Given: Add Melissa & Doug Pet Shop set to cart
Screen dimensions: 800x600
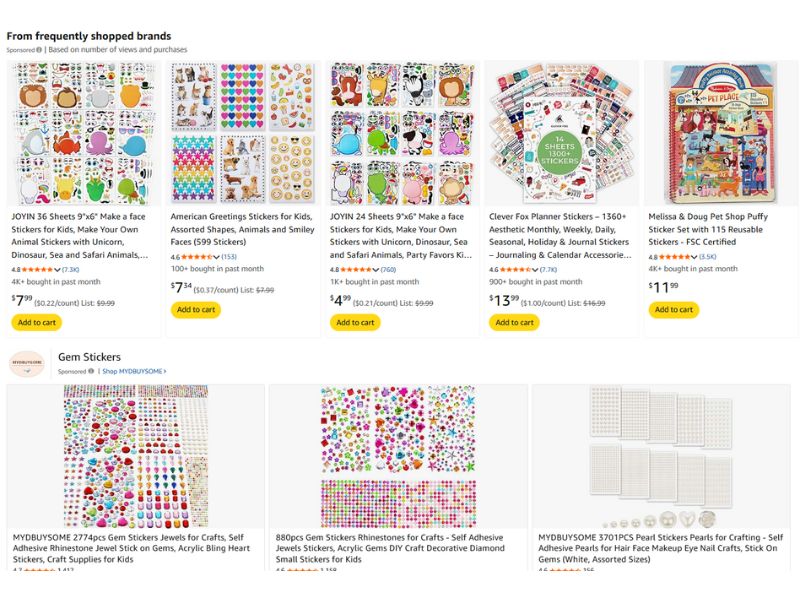Looking at the screenshot, I should 673,310.
